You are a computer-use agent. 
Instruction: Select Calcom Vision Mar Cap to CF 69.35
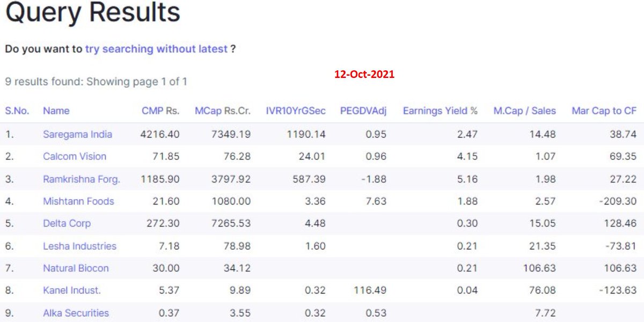point(624,156)
